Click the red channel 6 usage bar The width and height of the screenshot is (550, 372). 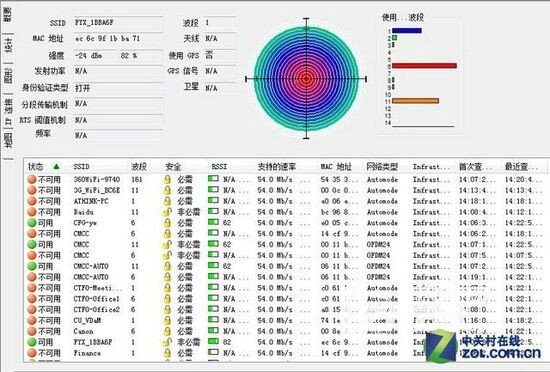pos(424,66)
